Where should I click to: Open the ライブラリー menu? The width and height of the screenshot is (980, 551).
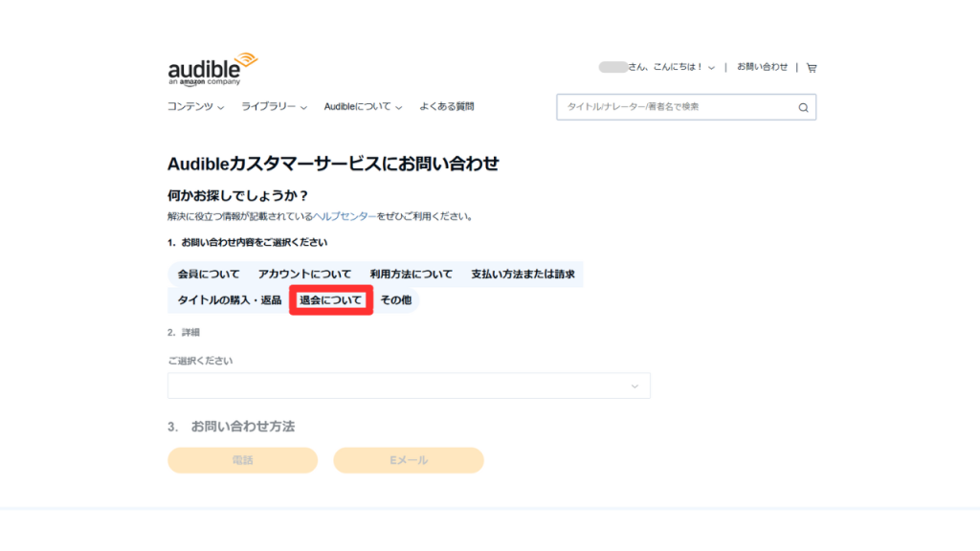coord(274,107)
